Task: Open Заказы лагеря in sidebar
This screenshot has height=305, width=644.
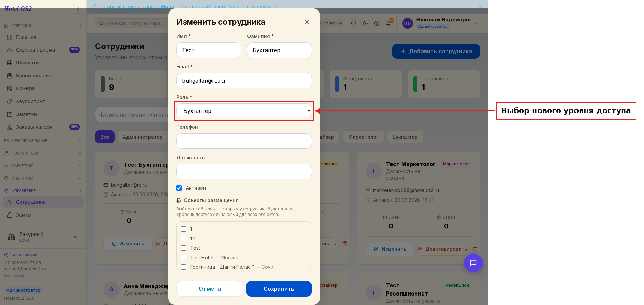Action: pyautogui.click(x=43, y=127)
